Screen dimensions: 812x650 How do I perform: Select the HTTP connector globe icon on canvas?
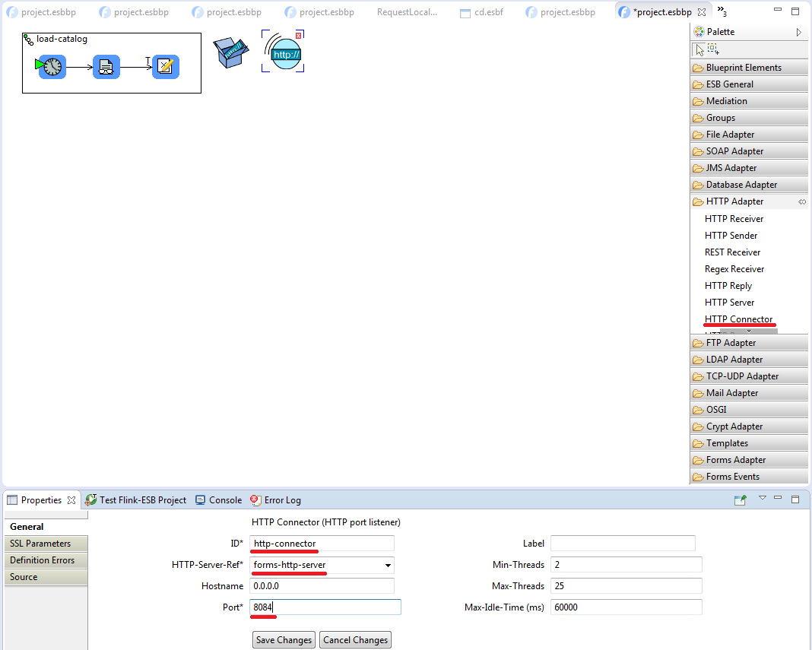click(x=284, y=52)
